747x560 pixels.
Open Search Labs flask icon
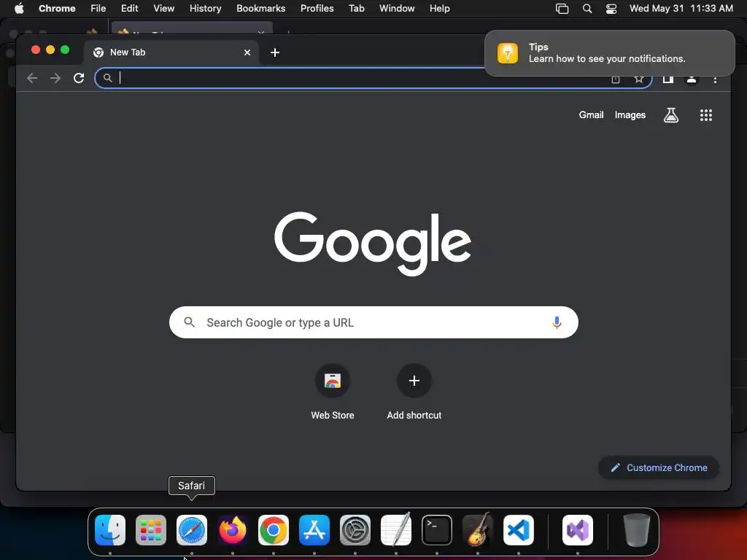[x=671, y=114]
